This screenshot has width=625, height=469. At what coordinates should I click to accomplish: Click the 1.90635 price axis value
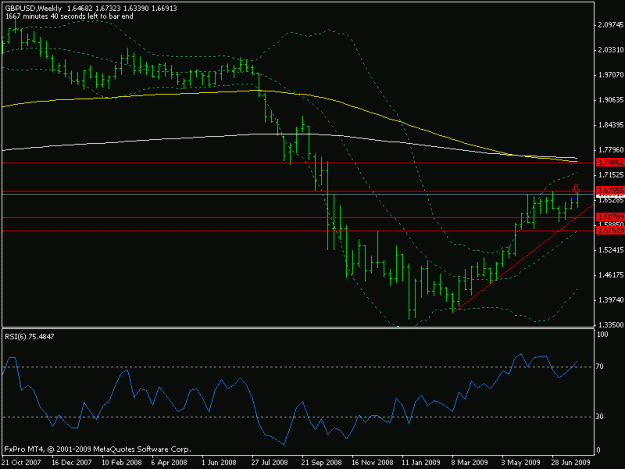(611, 100)
